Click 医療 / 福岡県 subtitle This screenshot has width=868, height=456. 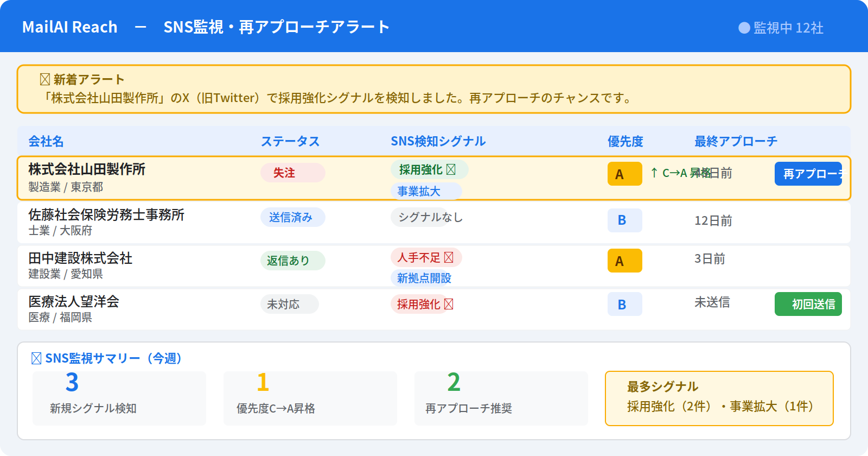pyautogui.click(x=60, y=317)
